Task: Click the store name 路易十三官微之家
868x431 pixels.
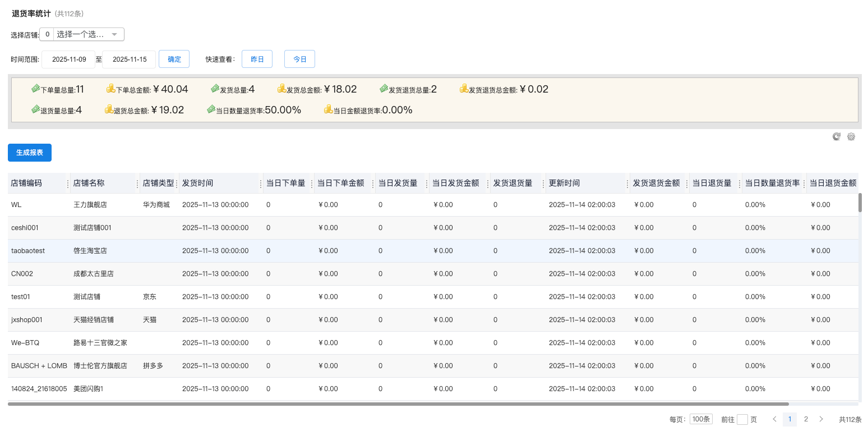Action: coord(100,343)
